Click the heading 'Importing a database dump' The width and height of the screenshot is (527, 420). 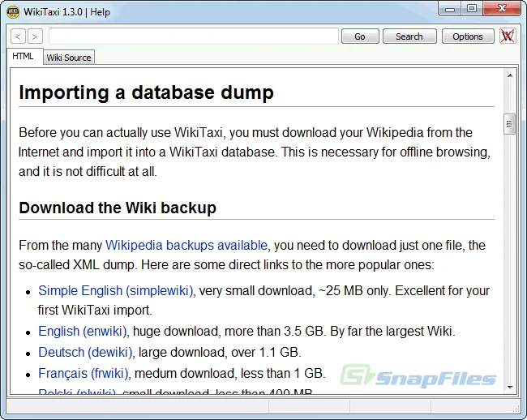(x=146, y=92)
